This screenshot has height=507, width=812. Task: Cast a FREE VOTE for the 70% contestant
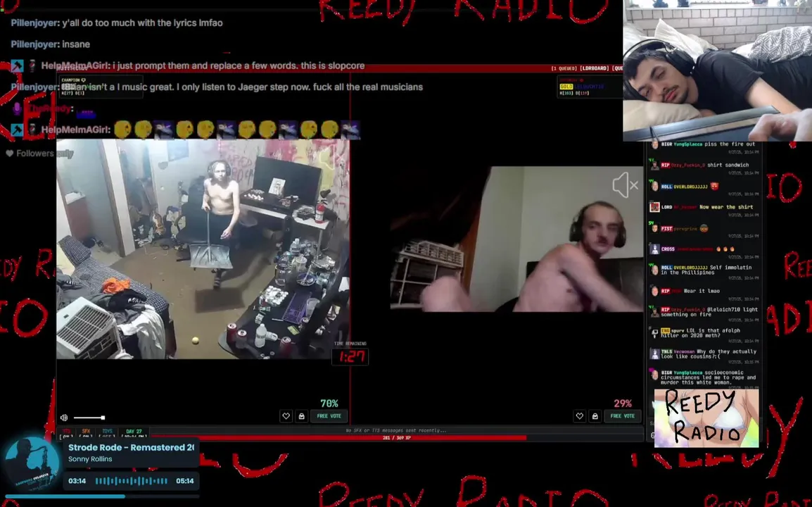[329, 415]
